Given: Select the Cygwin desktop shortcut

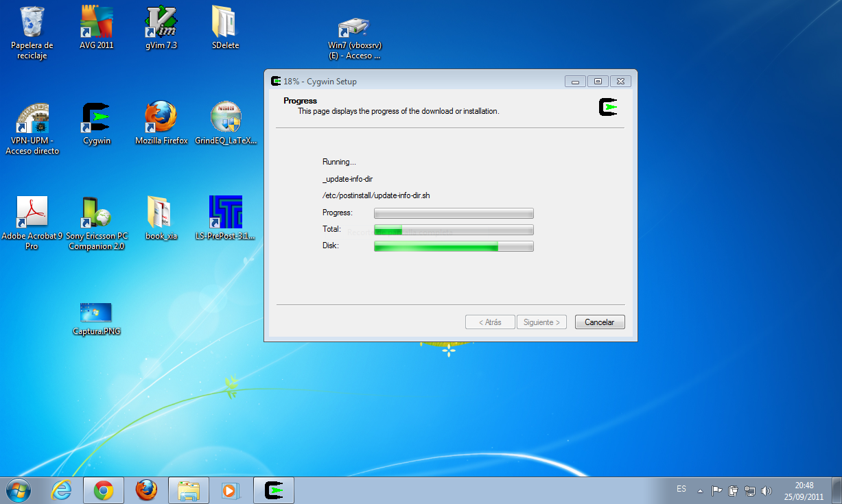Looking at the screenshot, I should [97, 123].
